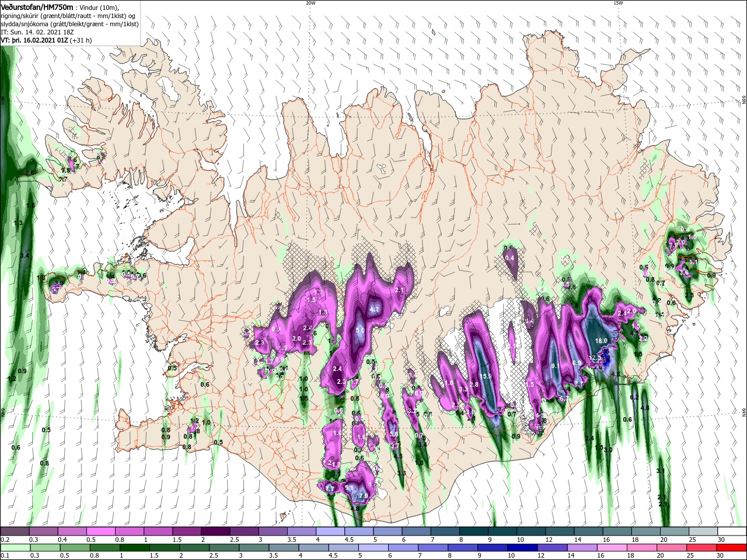747x560 pixels.
Task: Click the Veðurstofan/HM750m title text
Action: (37, 6)
